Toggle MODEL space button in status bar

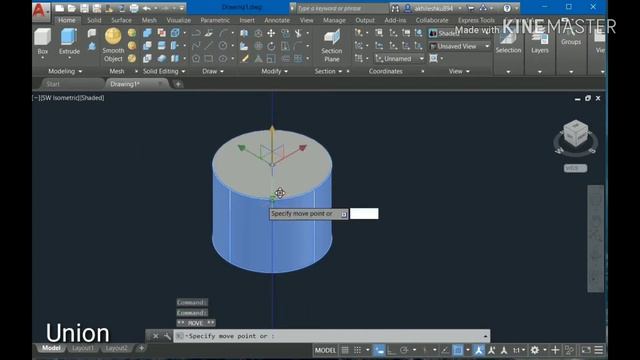[x=325, y=350]
